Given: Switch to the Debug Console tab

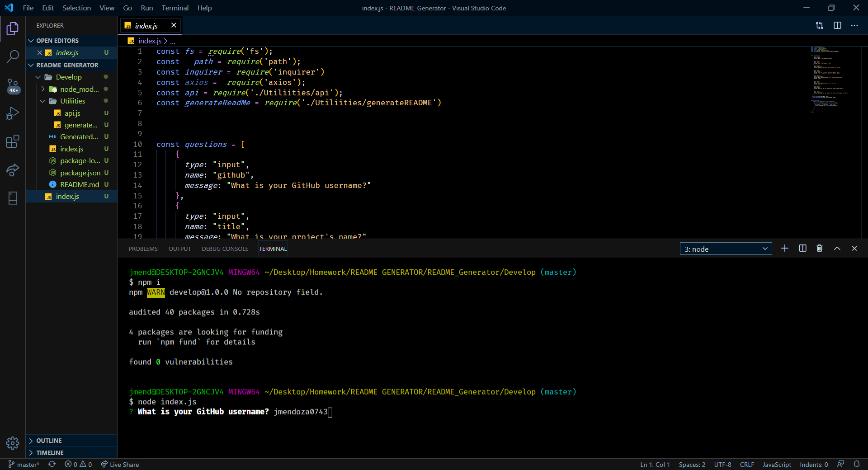Looking at the screenshot, I should [x=225, y=249].
